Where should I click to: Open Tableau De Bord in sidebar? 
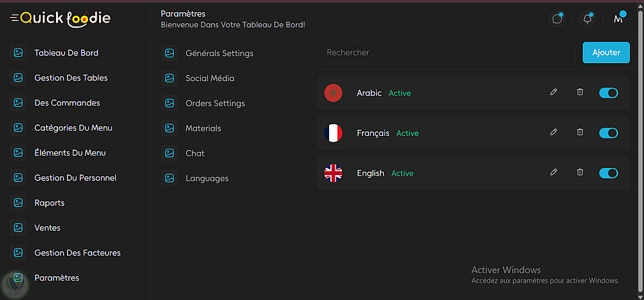click(x=66, y=53)
